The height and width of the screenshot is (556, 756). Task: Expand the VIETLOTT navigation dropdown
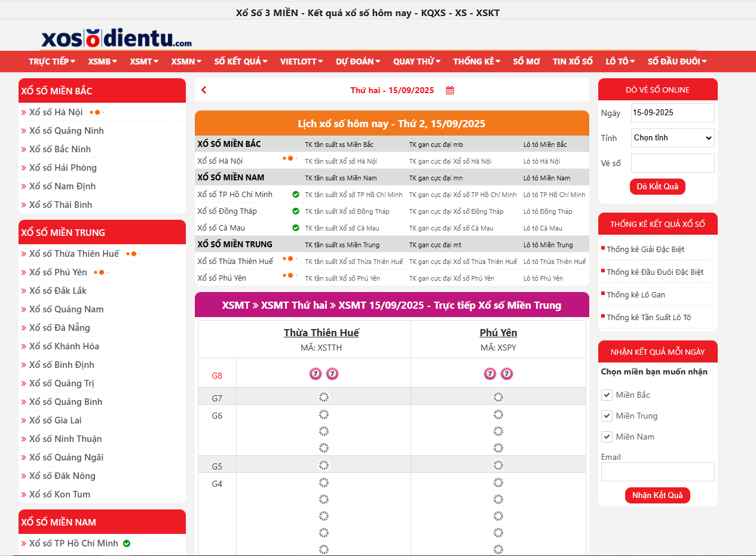(301, 62)
